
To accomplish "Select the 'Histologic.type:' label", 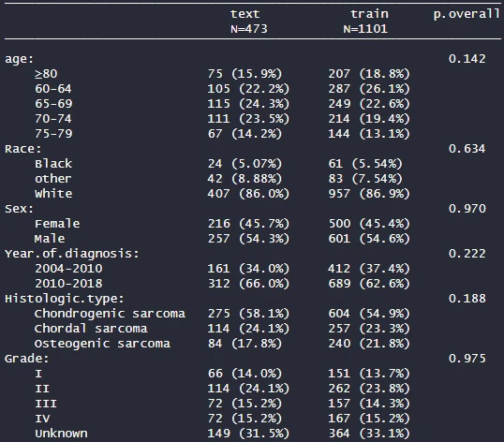I will point(65,299).
